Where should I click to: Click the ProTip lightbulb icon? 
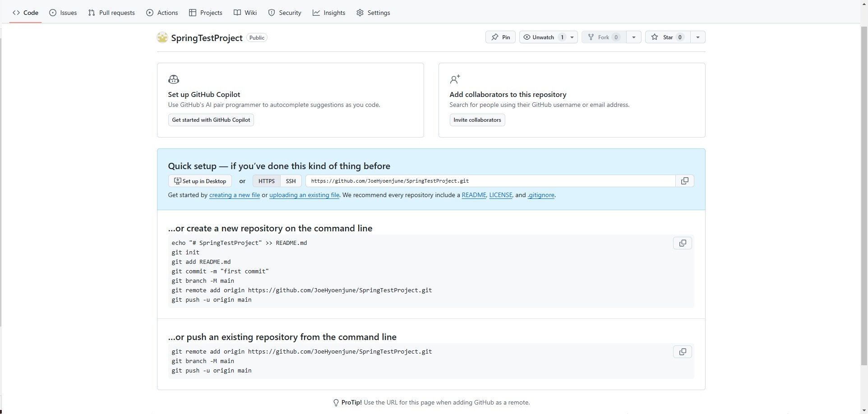pos(336,403)
